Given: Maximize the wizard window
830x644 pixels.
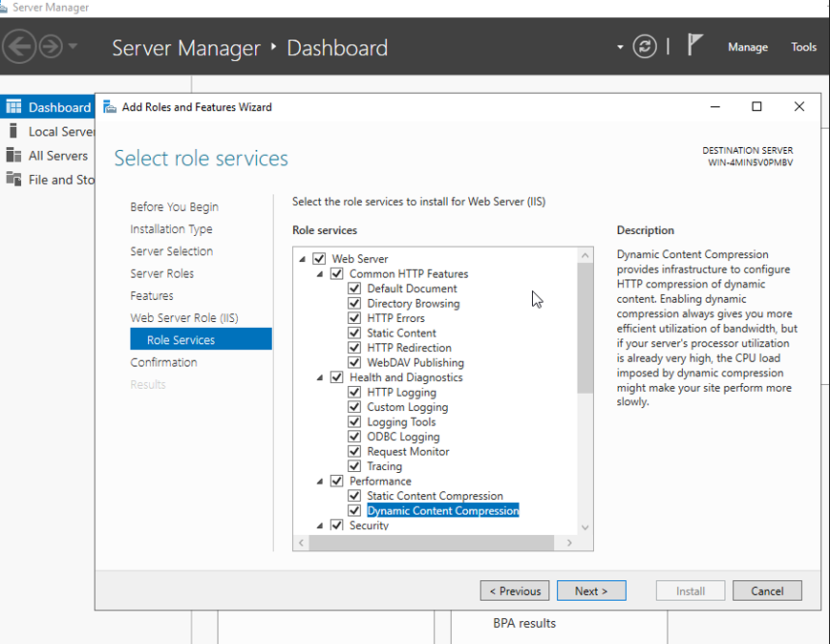Looking at the screenshot, I should click(x=757, y=106).
